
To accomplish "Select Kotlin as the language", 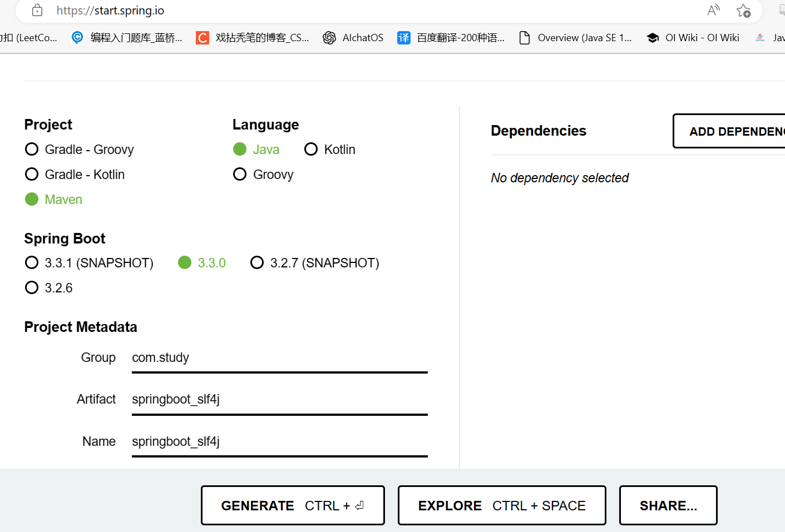I will [x=310, y=149].
